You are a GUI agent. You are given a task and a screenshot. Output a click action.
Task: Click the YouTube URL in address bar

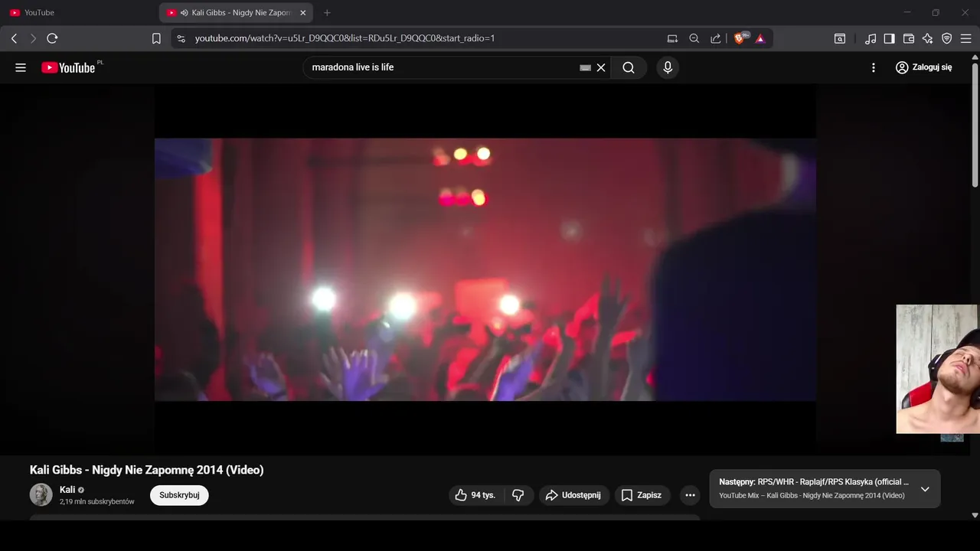pyautogui.click(x=345, y=38)
